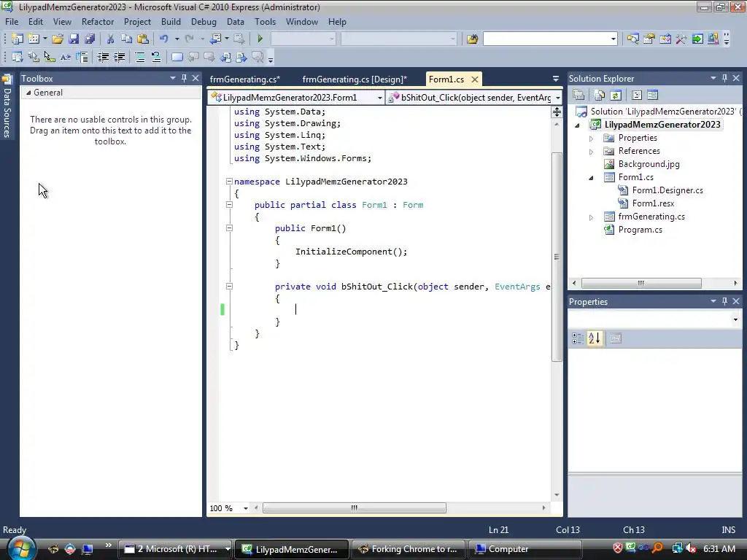Open the 100 % zoom dropdown
The width and height of the screenshot is (747, 560).
pos(246,508)
